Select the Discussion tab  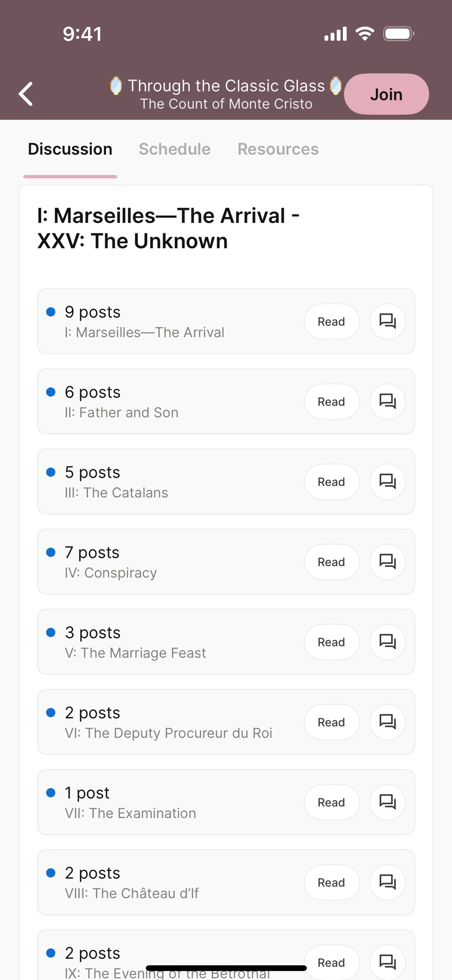click(70, 149)
